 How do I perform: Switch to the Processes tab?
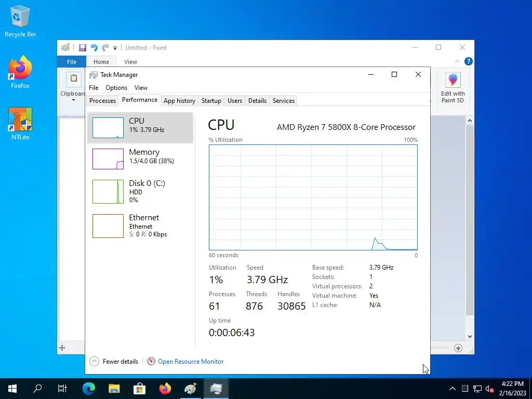tap(102, 100)
